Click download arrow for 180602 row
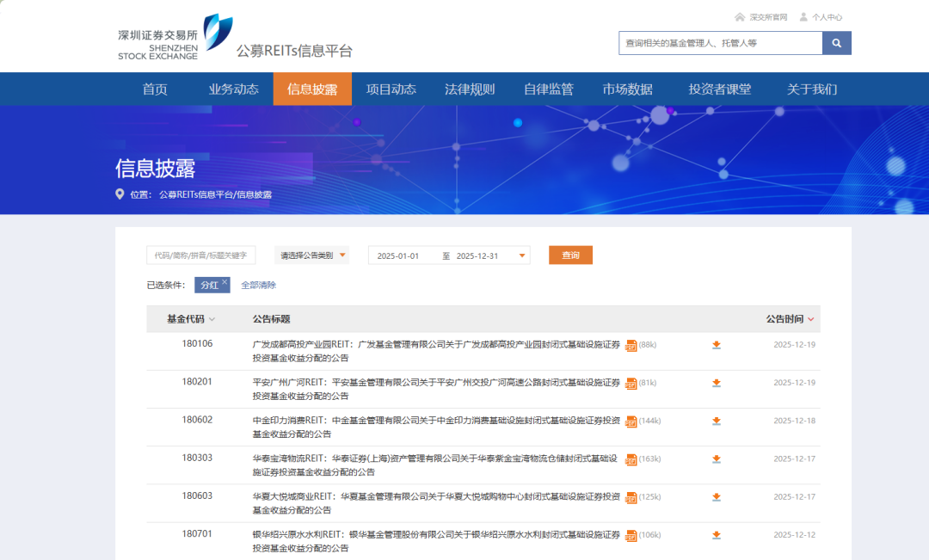Screen dimensions: 929x560 (x=716, y=421)
